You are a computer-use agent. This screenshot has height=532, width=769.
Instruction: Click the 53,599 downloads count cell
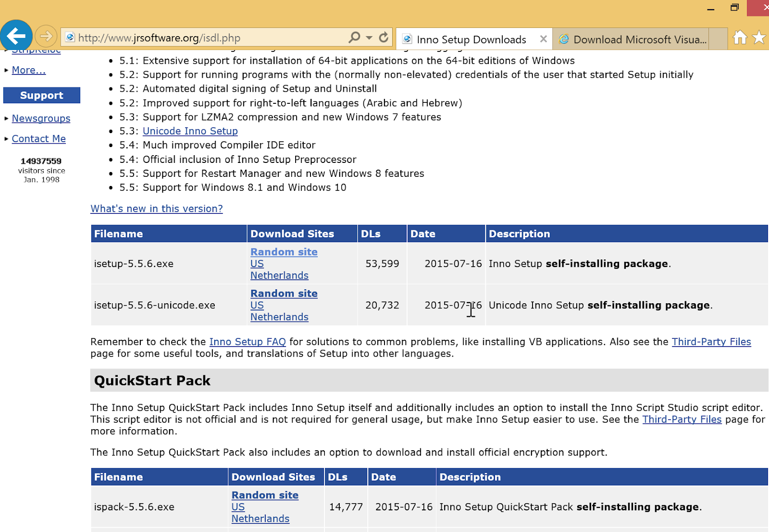pos(382,263)
